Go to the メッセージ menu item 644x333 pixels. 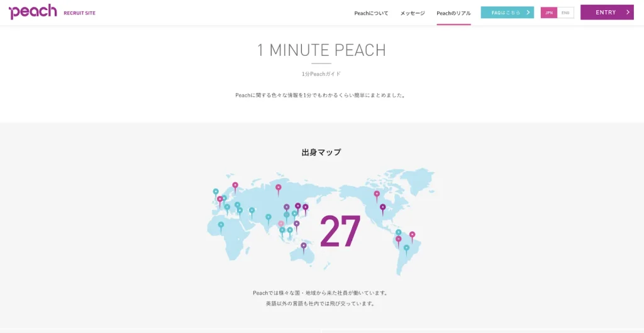pos(413,13)
